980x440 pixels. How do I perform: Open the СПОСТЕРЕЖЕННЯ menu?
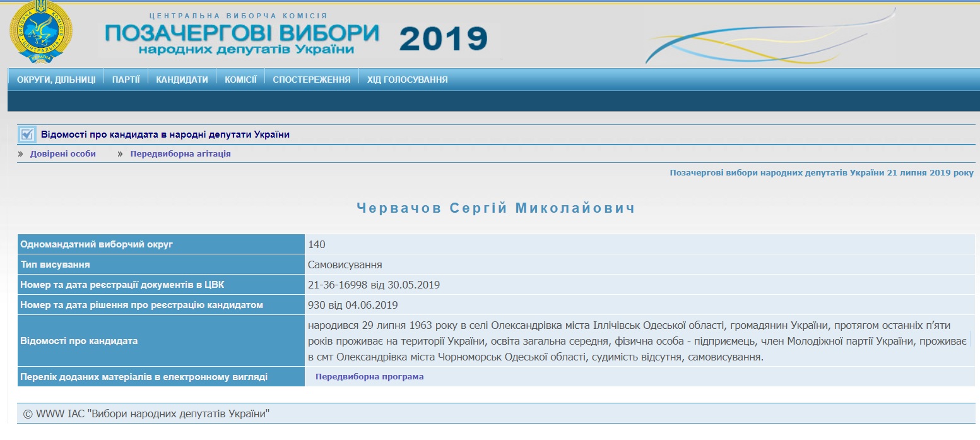pyautogui.click(x=312, y=80)
